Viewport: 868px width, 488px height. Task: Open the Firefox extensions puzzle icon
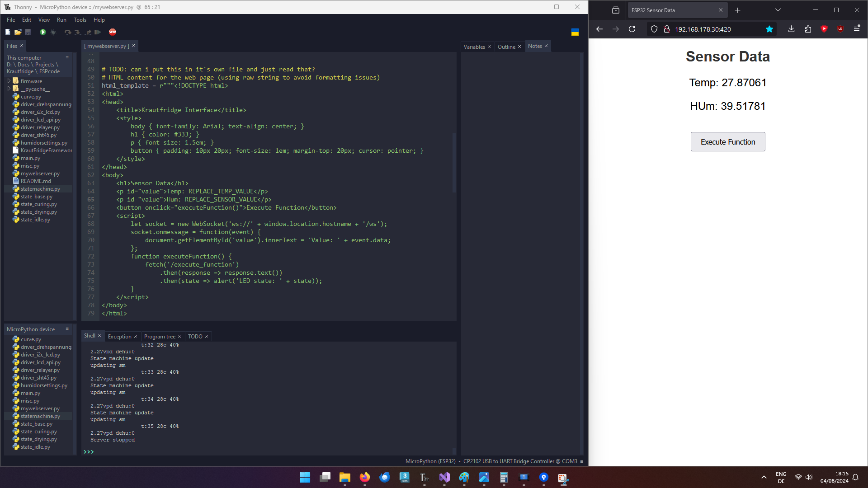point(808,29)
